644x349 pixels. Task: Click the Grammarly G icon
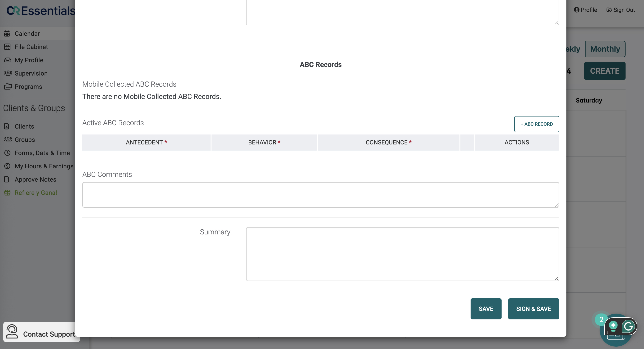(x=628, y=326)
